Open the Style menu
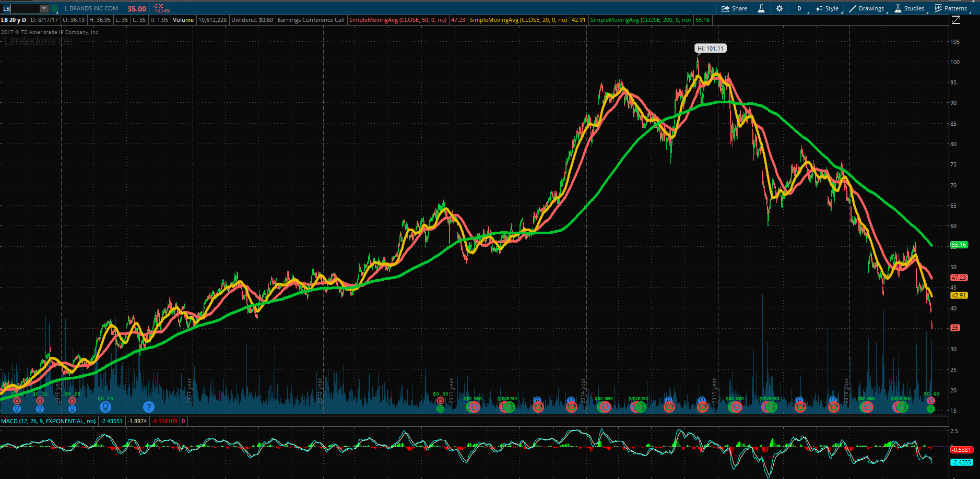The image size is (980, 479). tap(828, 8)
